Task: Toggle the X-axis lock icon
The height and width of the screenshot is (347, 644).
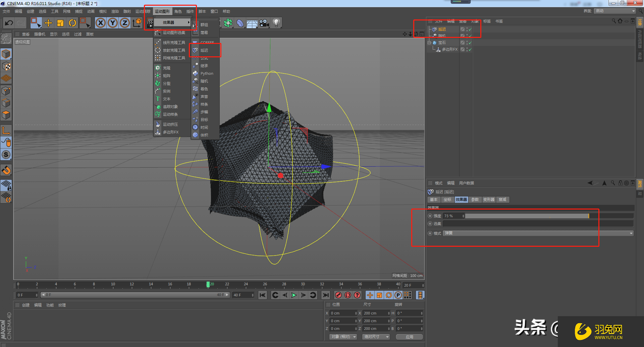Action: click(101, 23)
